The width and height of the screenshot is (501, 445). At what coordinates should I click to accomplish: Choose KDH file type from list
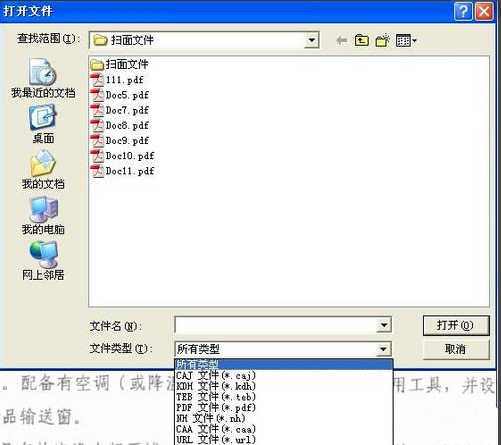click(x=216, y=386)
